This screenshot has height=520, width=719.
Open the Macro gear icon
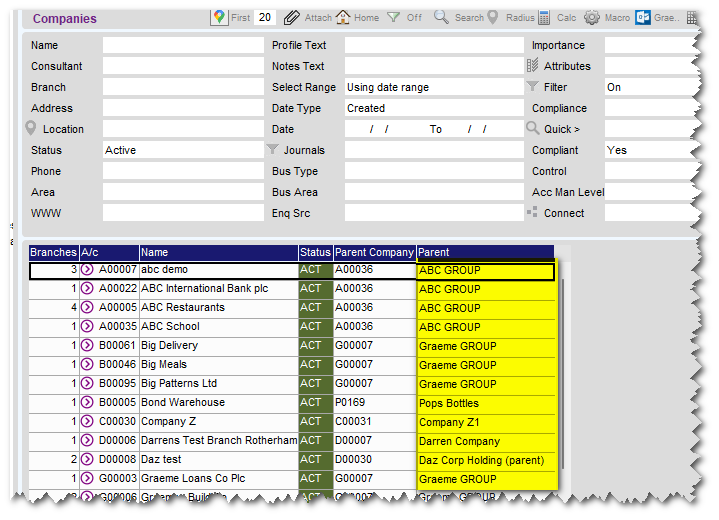(592, 18)
